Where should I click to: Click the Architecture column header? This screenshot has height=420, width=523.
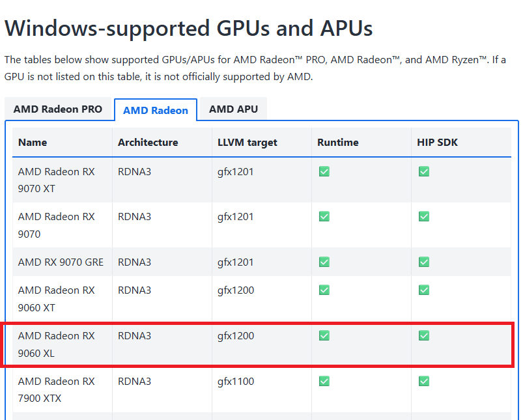tap(162, 142)
